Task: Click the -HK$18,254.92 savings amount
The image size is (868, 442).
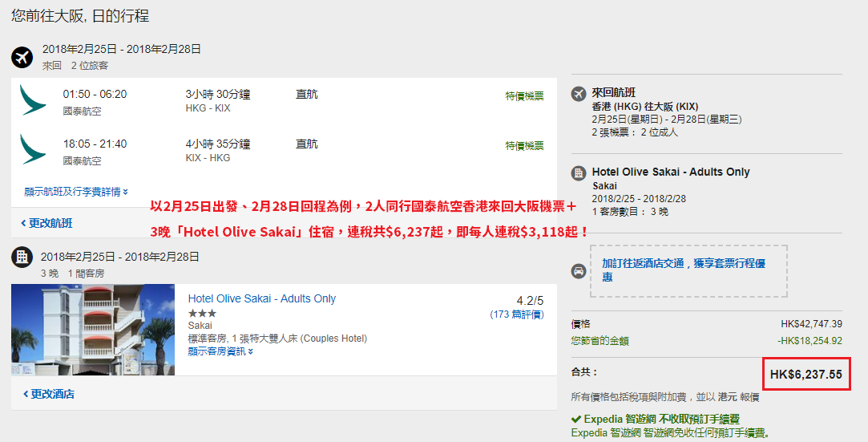Action: [x=809, y=341]
